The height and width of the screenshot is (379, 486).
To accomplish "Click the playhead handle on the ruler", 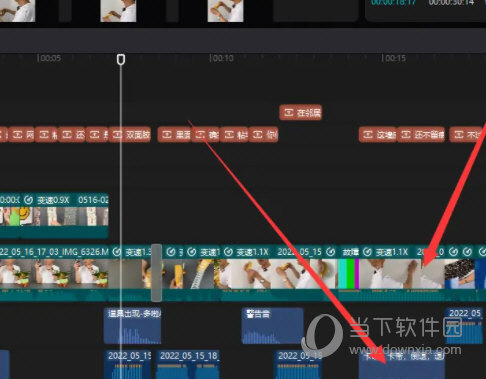I will 121,60.
